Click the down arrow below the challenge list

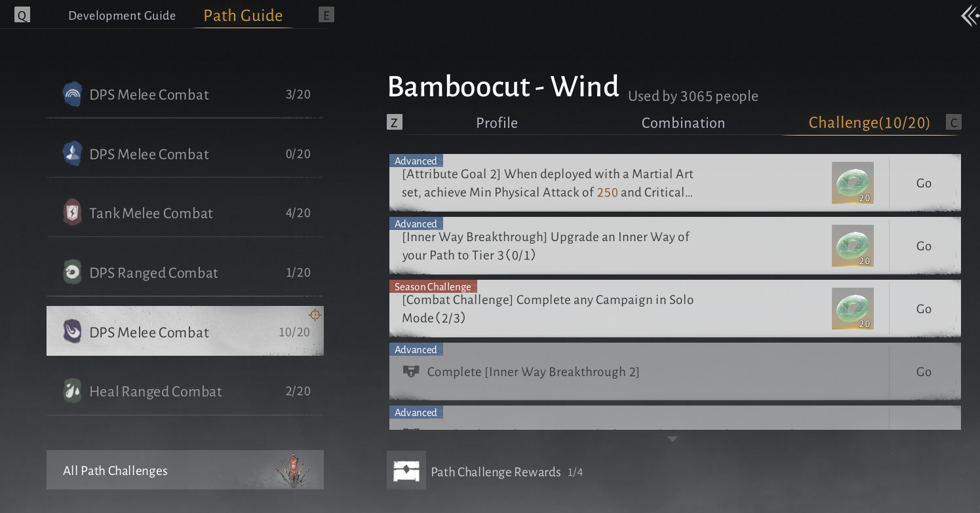coord(672,439)
